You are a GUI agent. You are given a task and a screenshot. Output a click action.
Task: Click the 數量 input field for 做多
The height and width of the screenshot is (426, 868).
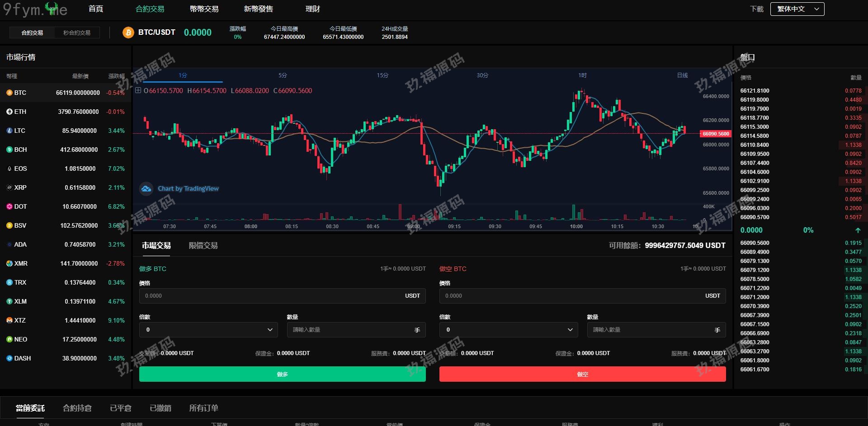(350, 330)
